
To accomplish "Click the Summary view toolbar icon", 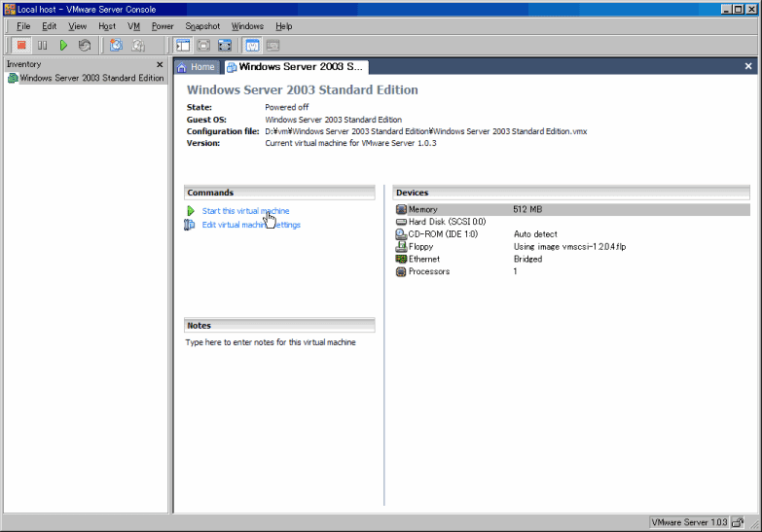I will click(252, 45).
